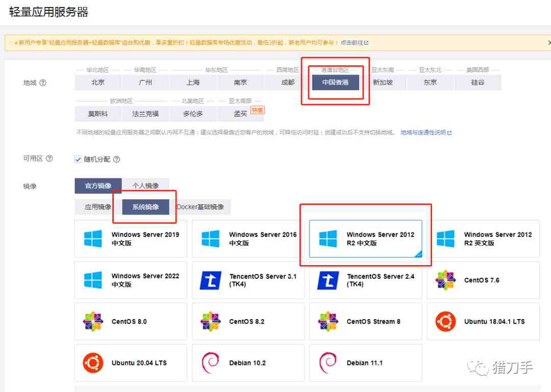Select the 东京 region option
Image resolution: width=551 pixels, height=392 pixels.
430,83
